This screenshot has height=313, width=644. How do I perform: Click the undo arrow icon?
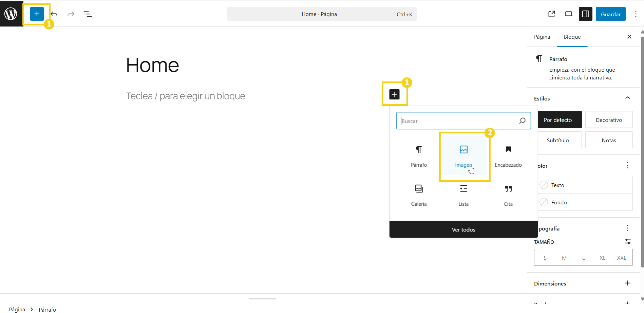pyautogui.click(x=54, y=14)
